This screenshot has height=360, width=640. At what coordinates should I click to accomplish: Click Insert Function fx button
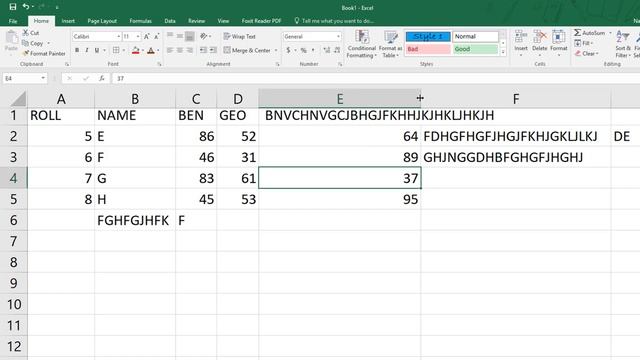click(x=102, y=78)
